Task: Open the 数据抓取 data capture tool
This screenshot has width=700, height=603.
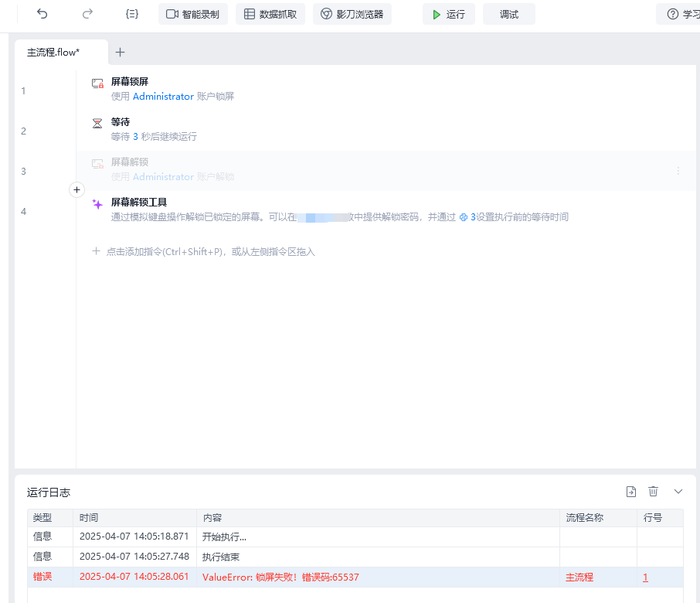Action: pyautogui.click(x=270, y=14)
